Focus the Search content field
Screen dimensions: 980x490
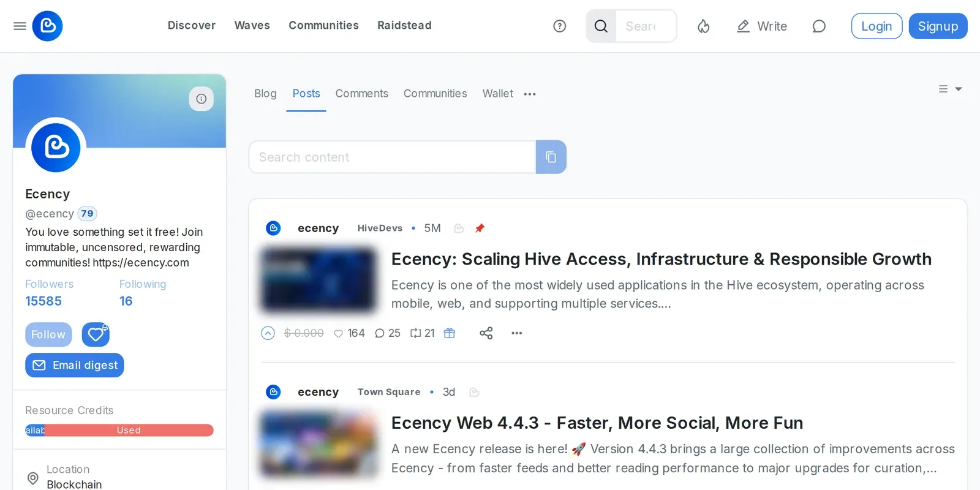click(392, 157)
